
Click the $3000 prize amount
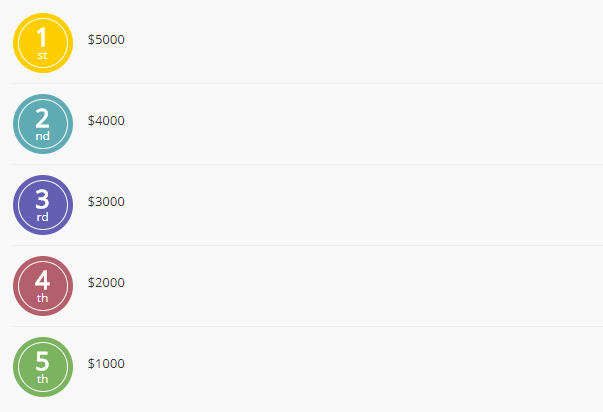106,202
